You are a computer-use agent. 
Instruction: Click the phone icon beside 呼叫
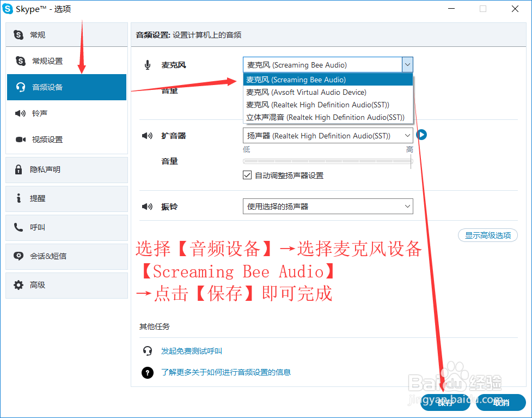pos(19,227)
